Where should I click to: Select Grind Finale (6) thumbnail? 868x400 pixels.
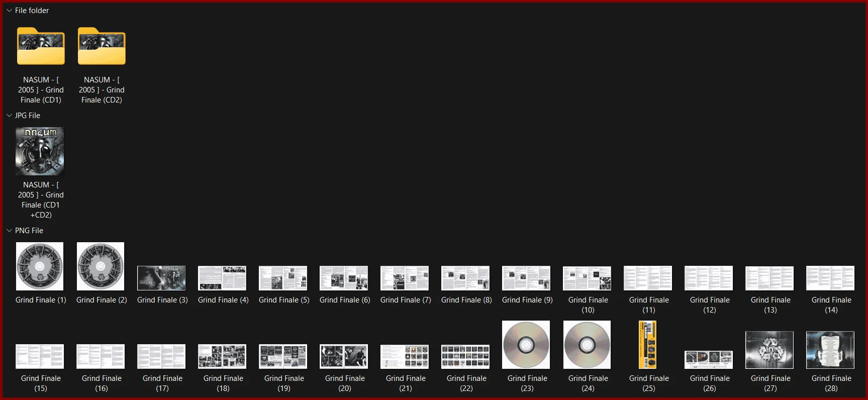pos(344,278)
